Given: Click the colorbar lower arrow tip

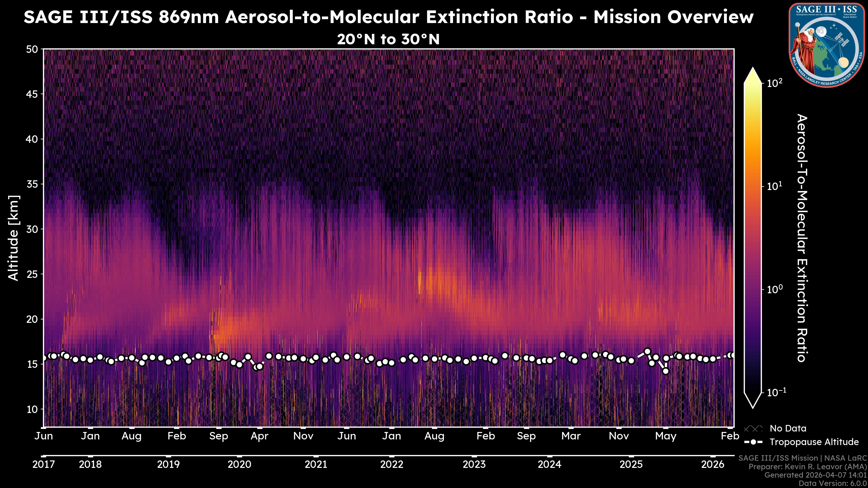Looking at the screenshot, I should (753, 406).
